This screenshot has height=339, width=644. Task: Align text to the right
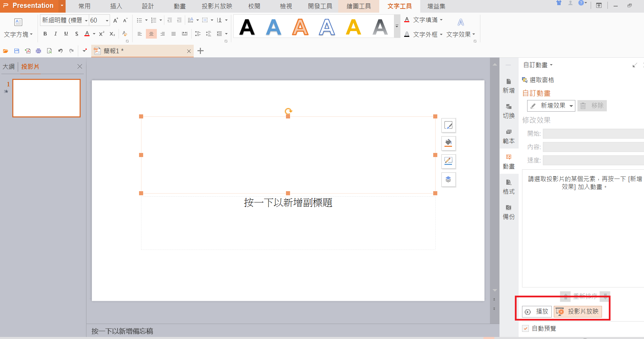click(x=163, y=34)
